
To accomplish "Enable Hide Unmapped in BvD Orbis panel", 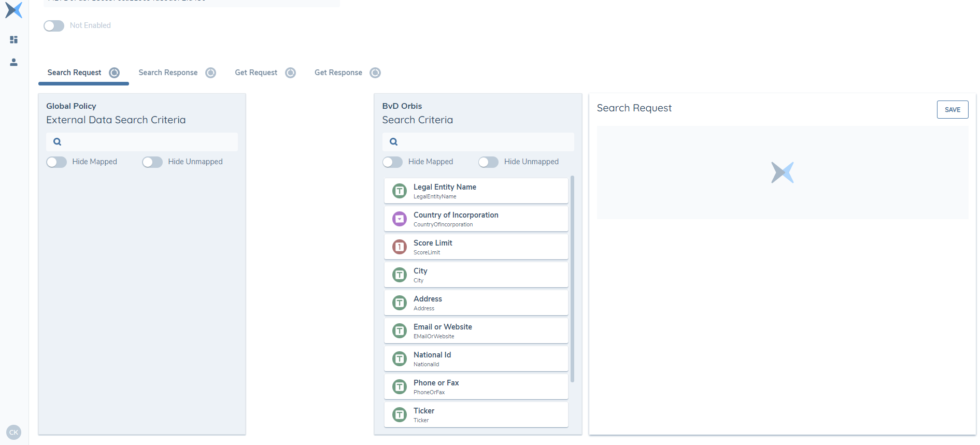I will coord(488,162).
